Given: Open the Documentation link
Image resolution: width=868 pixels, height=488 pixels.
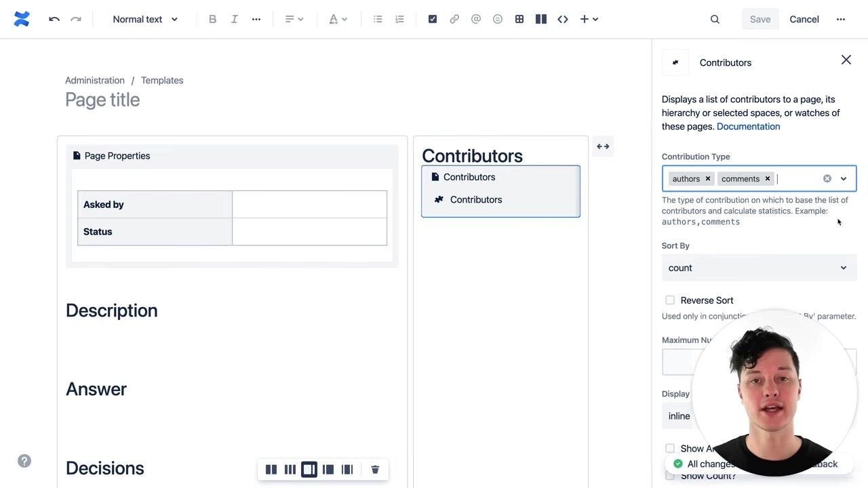Looking at the screenshot, I should [748, 126].
